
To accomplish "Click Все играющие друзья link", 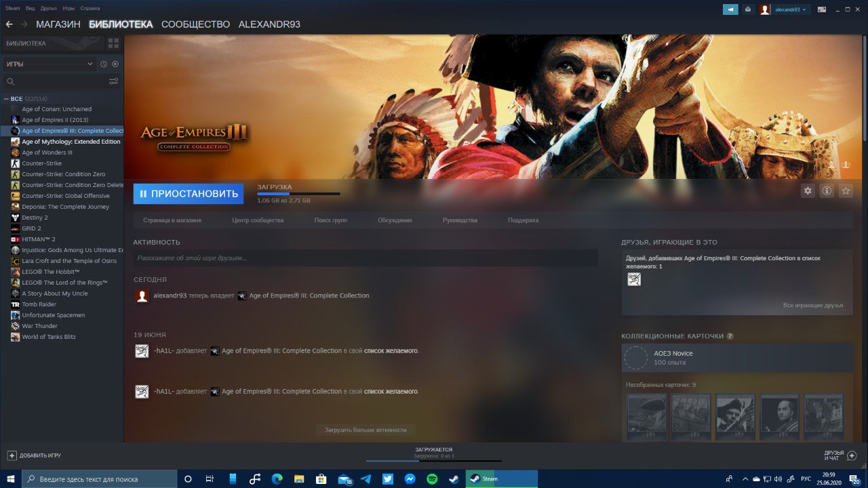I will [813, 306].
